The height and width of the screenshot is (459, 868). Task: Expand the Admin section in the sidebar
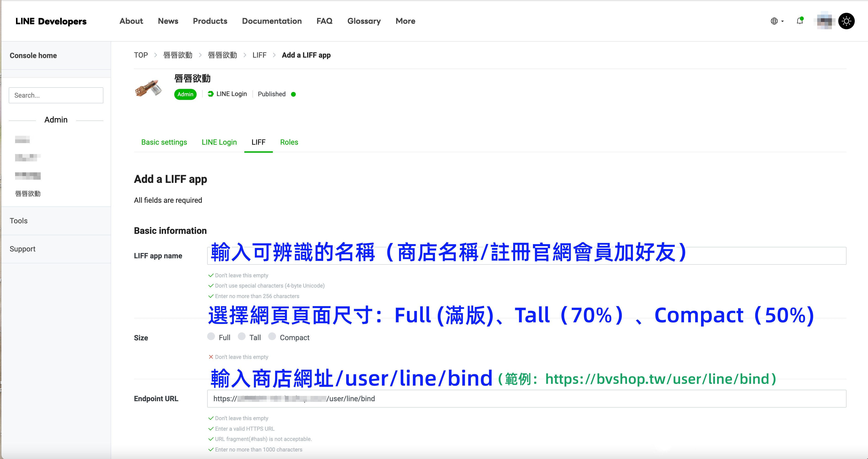pos(56,120)
